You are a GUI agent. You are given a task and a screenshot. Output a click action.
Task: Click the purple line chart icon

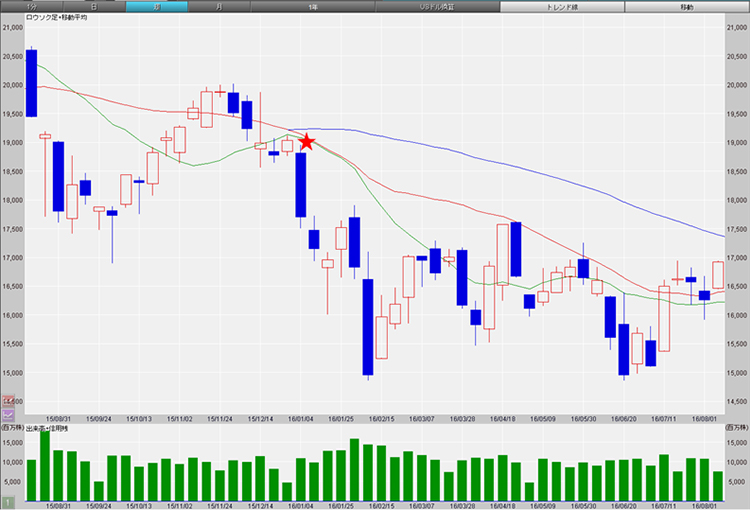[8, 411]
